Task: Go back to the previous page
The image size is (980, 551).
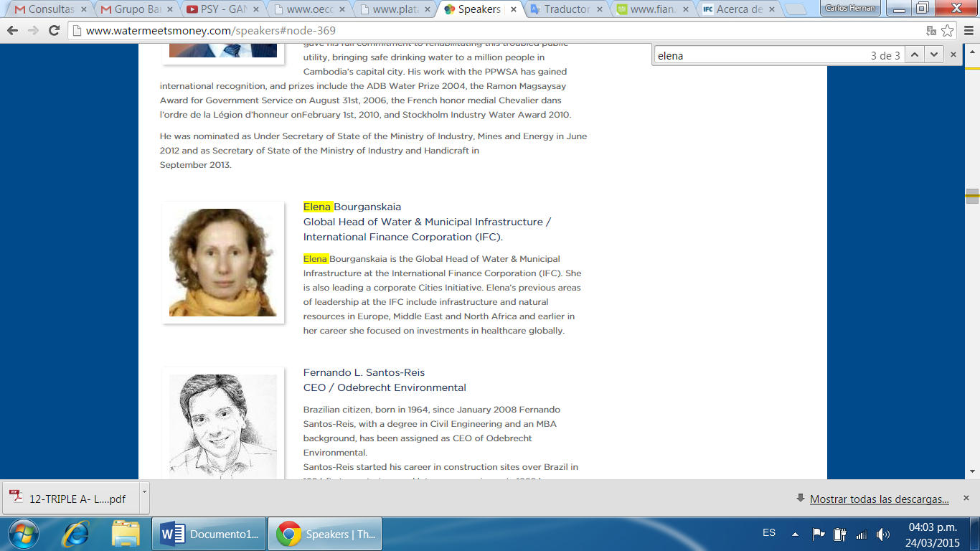Action: 12,31
